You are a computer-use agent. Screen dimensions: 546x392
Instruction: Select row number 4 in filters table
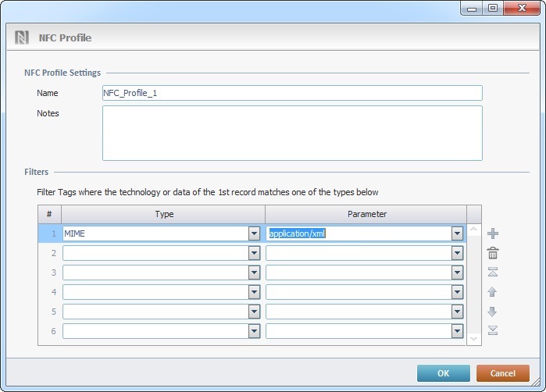coord(49,292)
